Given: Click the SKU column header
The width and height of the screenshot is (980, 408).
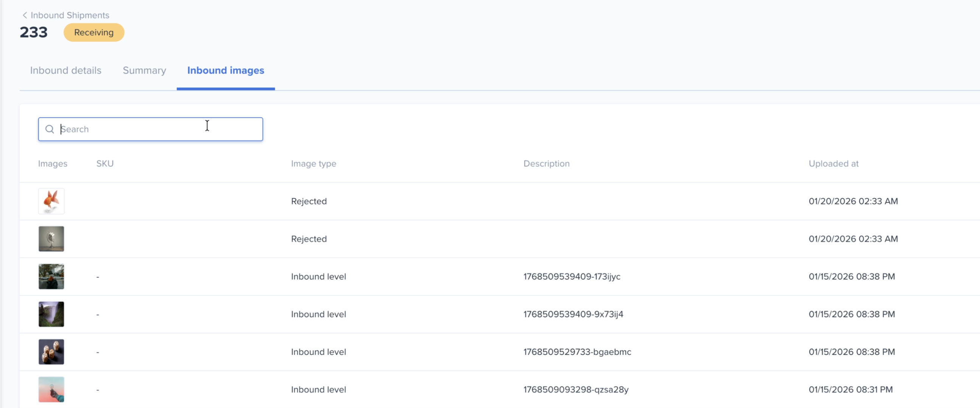Looking at the screenshot, I should [105, 164].
